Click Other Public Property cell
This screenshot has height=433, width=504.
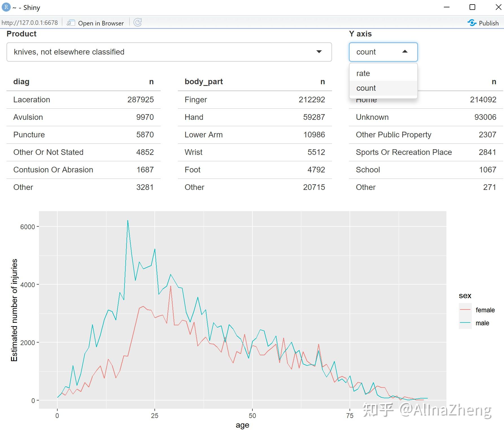click(x=394, y=135)
